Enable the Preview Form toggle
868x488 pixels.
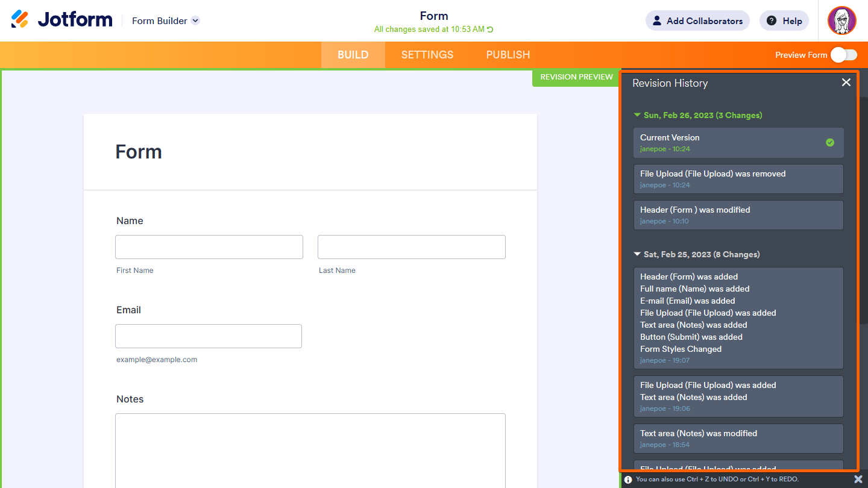coord(843,55)
